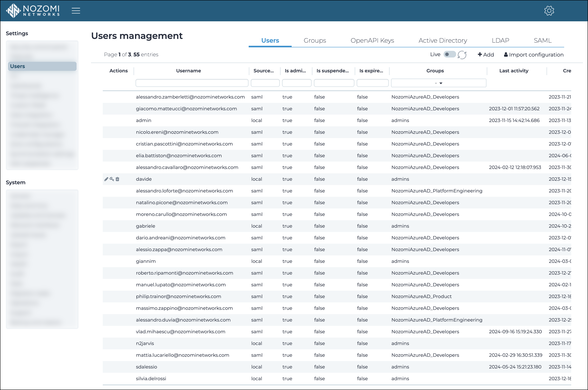Click the Nozomi Networks logo
Screen dimensions: 588x390
(x=33, y=11)
